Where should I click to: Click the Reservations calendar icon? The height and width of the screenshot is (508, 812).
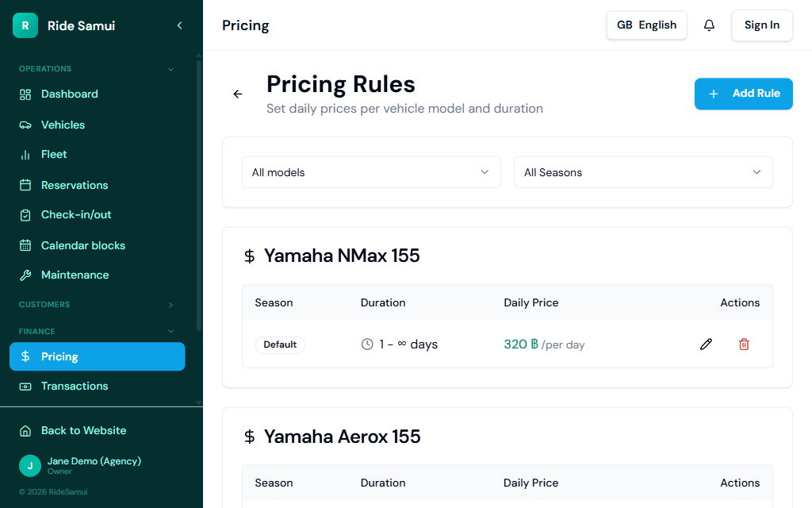(25, 185)
